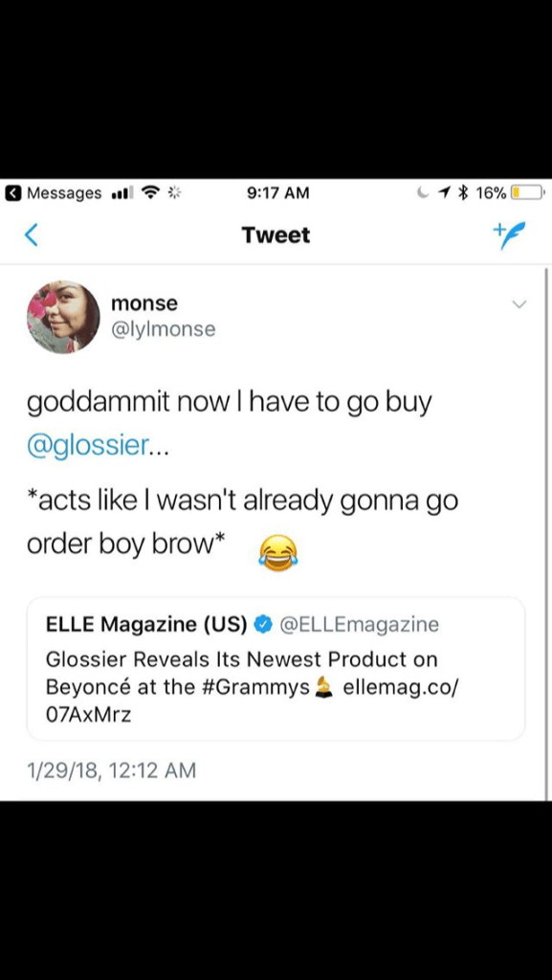
Task: Tap the Tweet title in the header
Action: [x=276, y=235]
